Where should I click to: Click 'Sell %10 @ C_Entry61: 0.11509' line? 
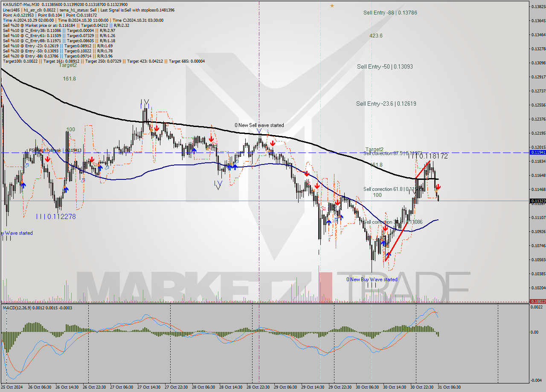click(x=59, y=35)
